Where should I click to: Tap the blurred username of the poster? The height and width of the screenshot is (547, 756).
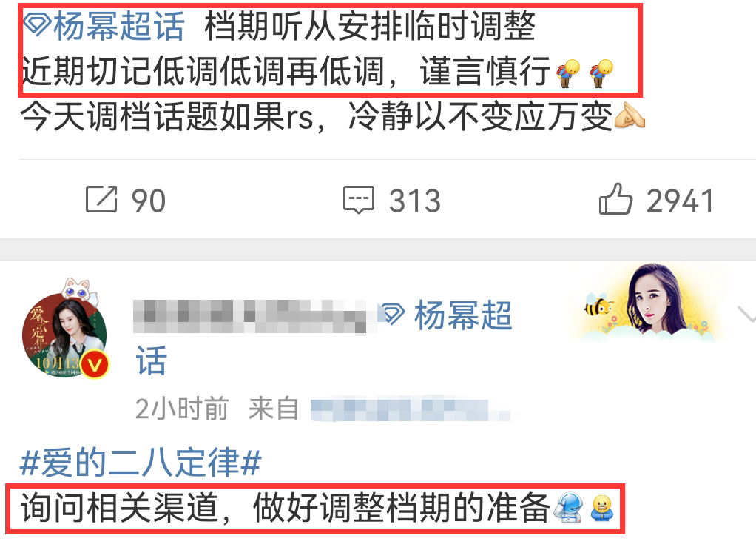249,316
